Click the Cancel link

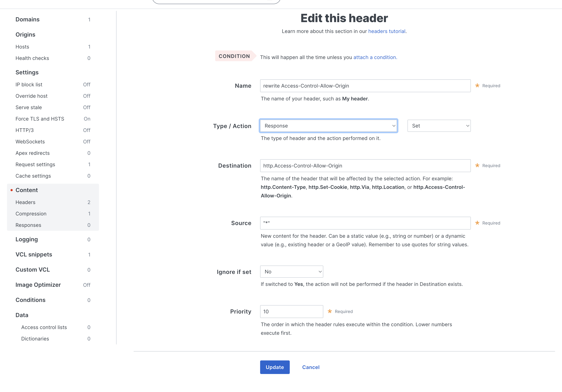[x=311, y=367]
